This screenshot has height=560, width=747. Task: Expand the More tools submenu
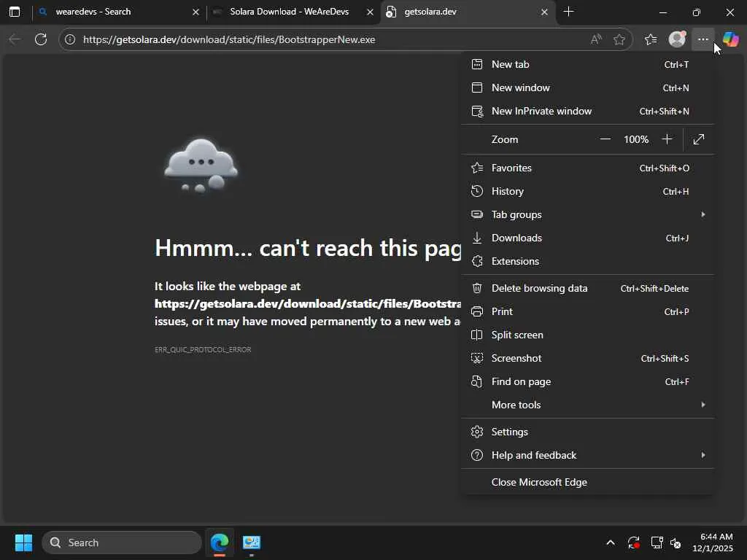point(587,405)
